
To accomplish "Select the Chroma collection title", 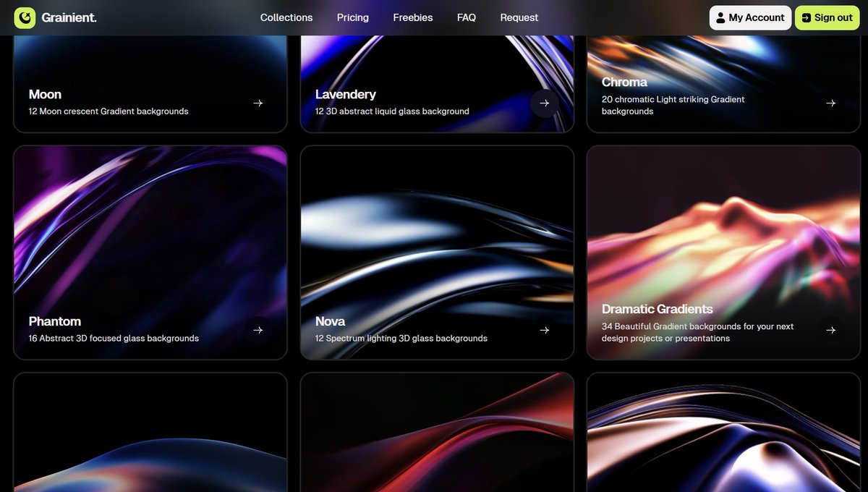I will (x=624, y=82).
